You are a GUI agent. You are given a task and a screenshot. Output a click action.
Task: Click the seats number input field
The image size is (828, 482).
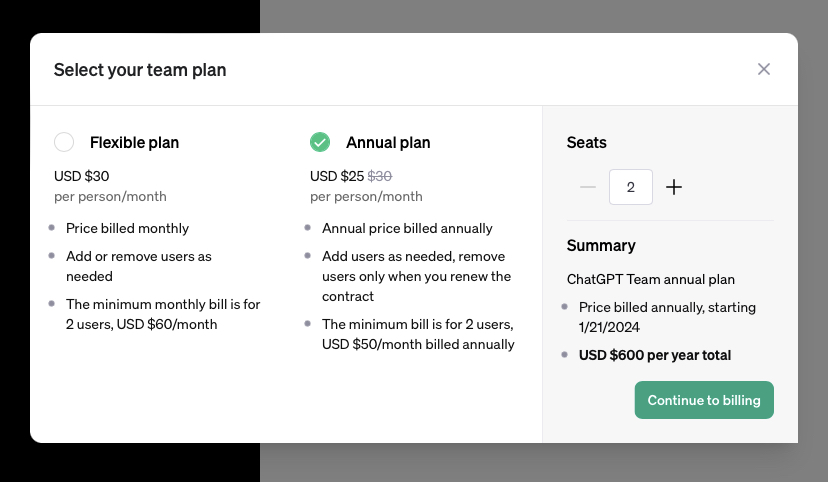631,187
